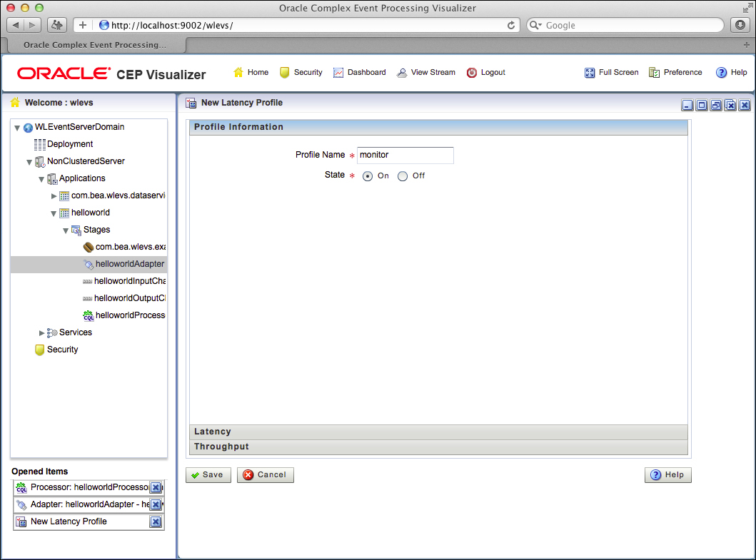Click the Profile Name text field

(x=405, y=156)
